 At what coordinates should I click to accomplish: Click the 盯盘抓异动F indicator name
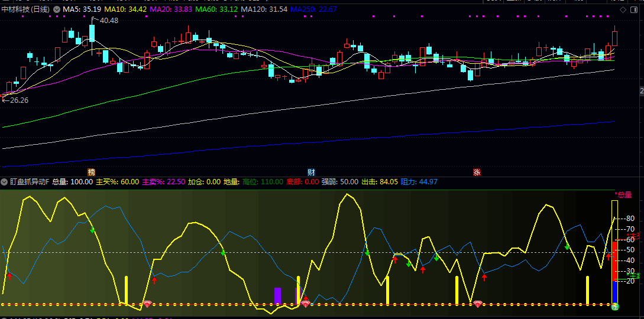[x=30, y=182]
